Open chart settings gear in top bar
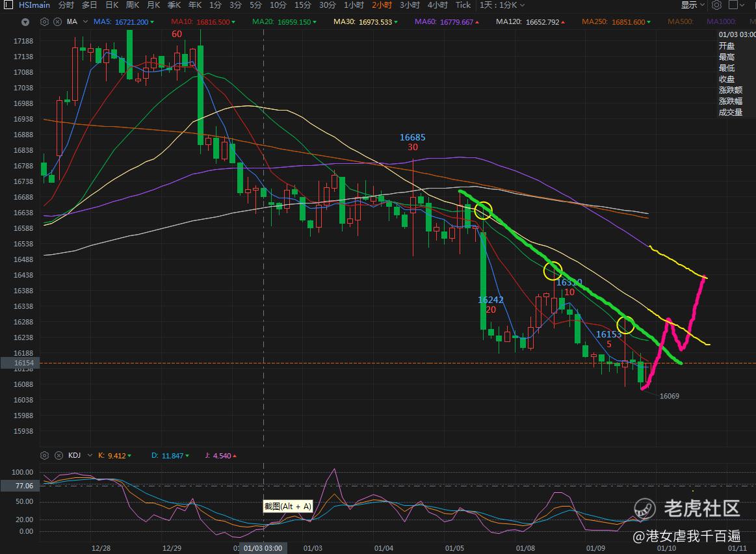756x554 pixels. 716,5
